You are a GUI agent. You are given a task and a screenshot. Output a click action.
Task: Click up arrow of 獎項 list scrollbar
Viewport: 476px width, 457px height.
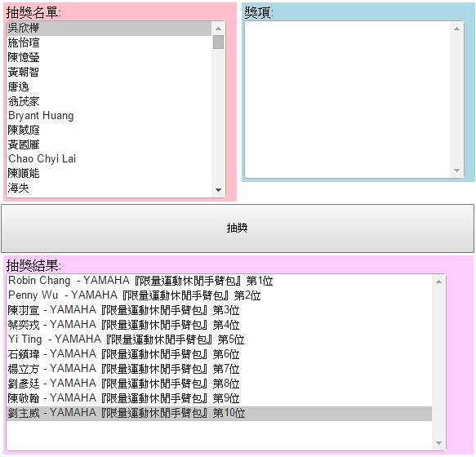click(456, 29)
